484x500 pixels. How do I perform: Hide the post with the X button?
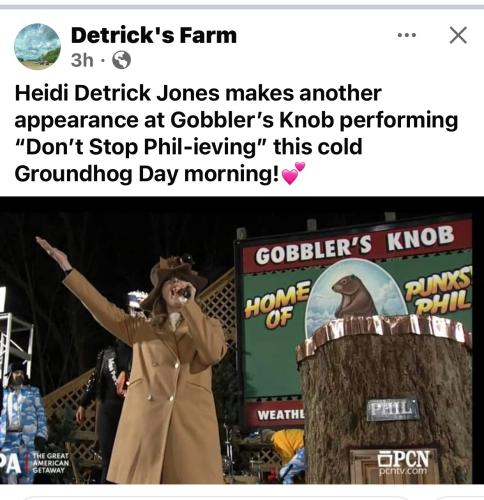458,35
